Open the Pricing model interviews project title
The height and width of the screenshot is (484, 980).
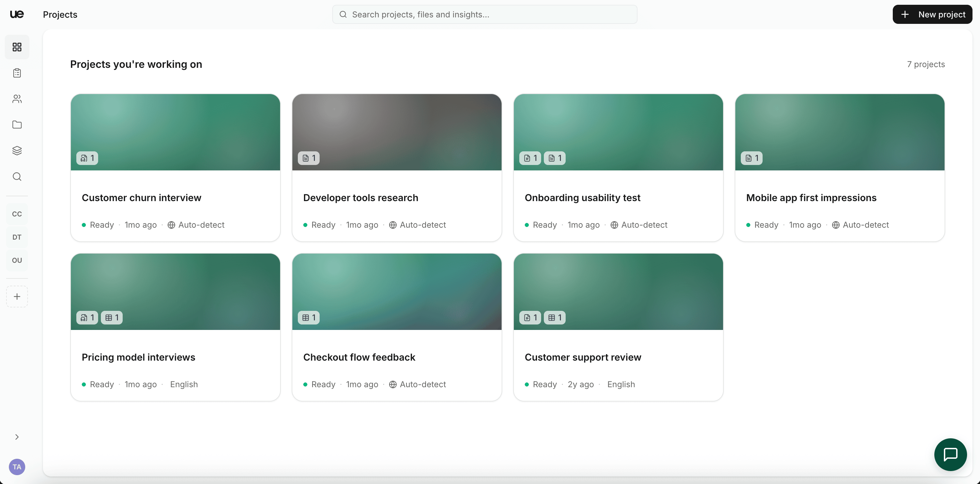(138, 357)
